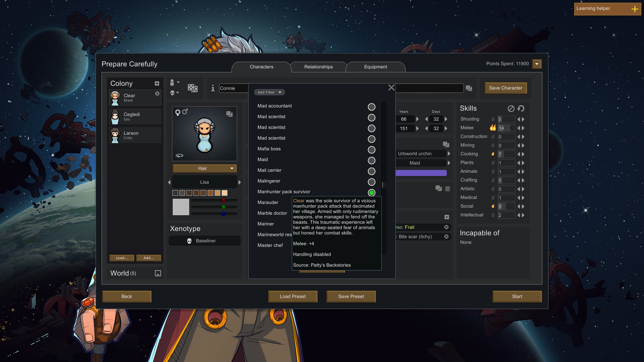Screen dimensions: 644x362
Task: Remove Bite scar (itchy) condition
Action: pyautogui.click(x=446, y=236)
